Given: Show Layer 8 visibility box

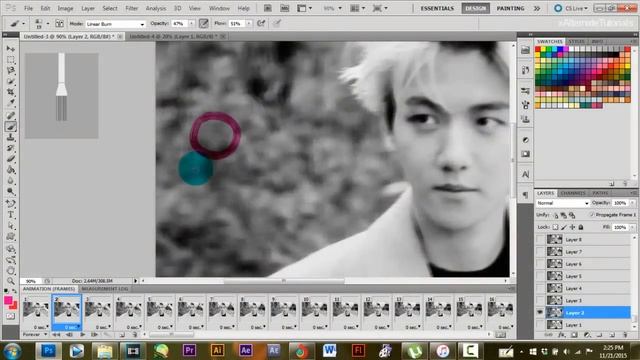Looking at the screenshot, I should (540, 240).
